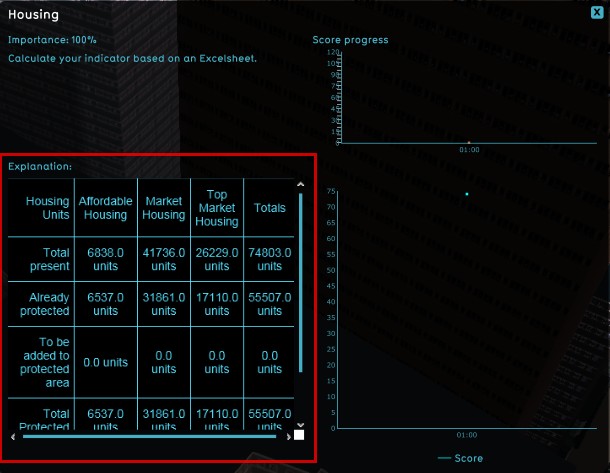This screenshot has height=473, width=610.
Task: Select the Total present row label
Action: click(x=48, y=260)
